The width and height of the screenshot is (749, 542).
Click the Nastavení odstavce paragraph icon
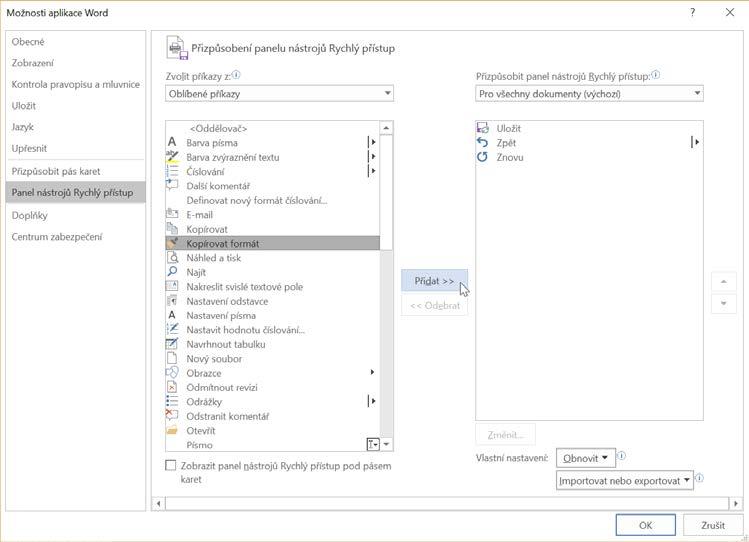coord(172,301)
